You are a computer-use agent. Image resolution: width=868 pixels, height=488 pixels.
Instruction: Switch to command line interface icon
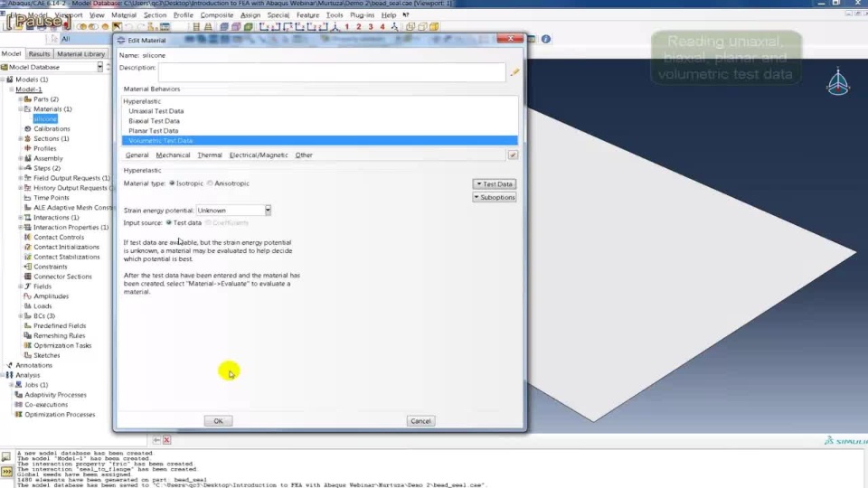pyautogui.click(x=6, y=472)
